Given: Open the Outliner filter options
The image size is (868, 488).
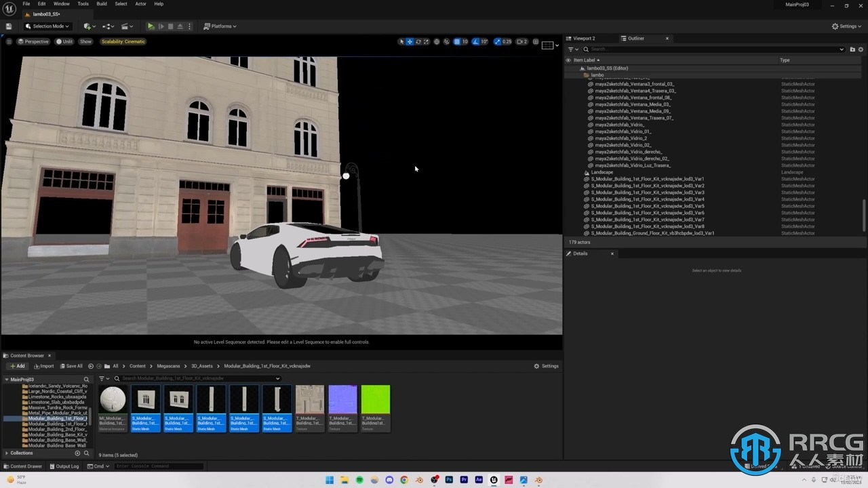Looking at the screenshot, I should pos(573,49).
